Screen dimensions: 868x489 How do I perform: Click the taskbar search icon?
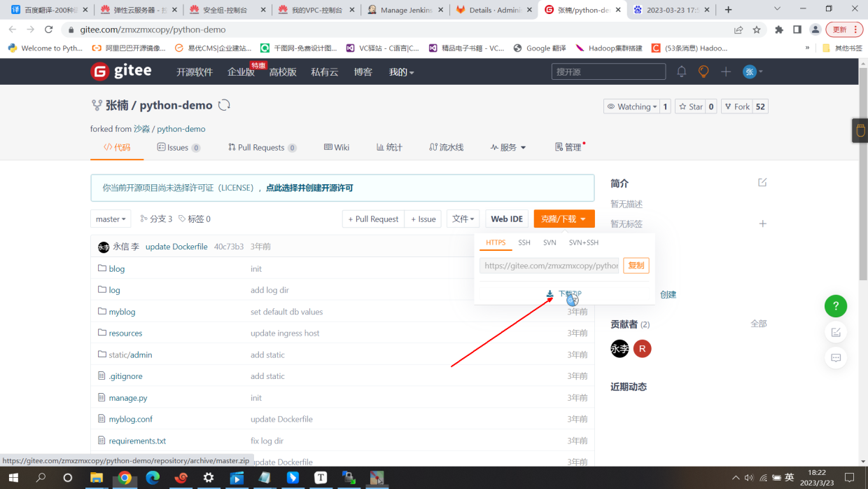41,478
